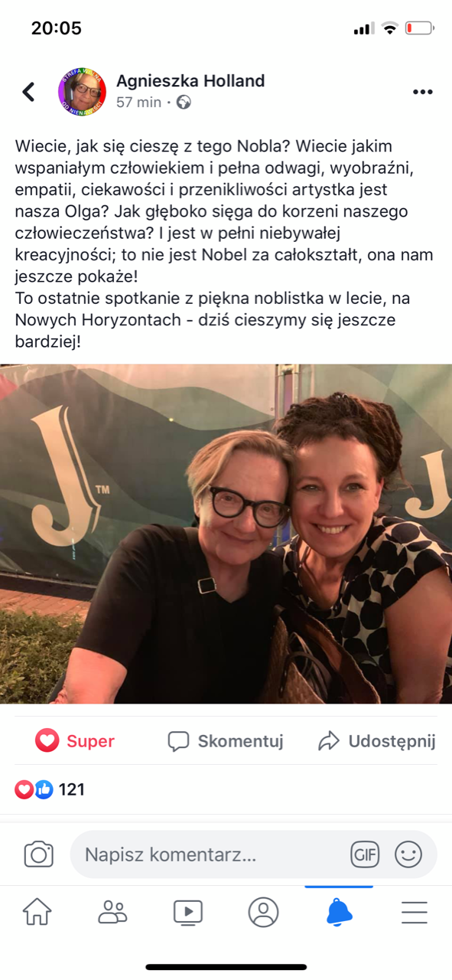The height and width of the screenshot is (980, 452).
Task: View the 121 reactions list
Action: (x=50, y=789)
